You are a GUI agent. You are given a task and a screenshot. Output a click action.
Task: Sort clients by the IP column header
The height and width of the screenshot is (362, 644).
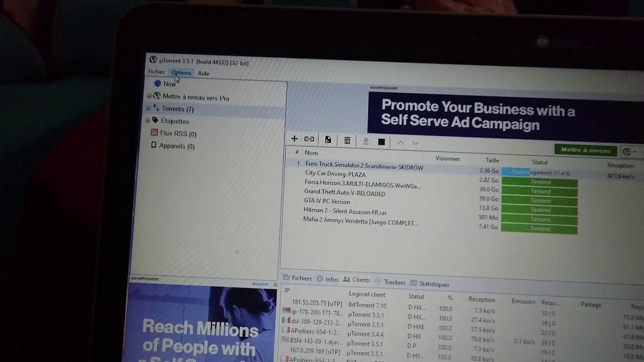[x=287, y=290]
